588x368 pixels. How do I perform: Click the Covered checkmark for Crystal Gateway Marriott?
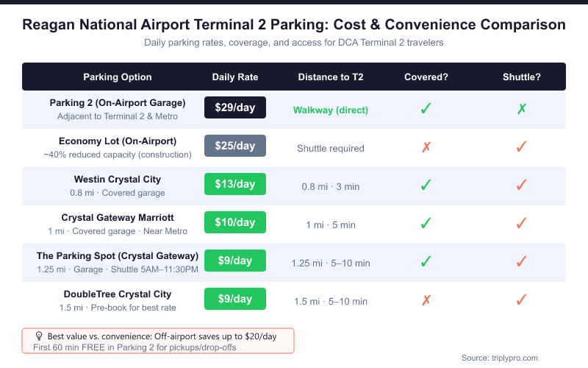[x=426, y=224]
